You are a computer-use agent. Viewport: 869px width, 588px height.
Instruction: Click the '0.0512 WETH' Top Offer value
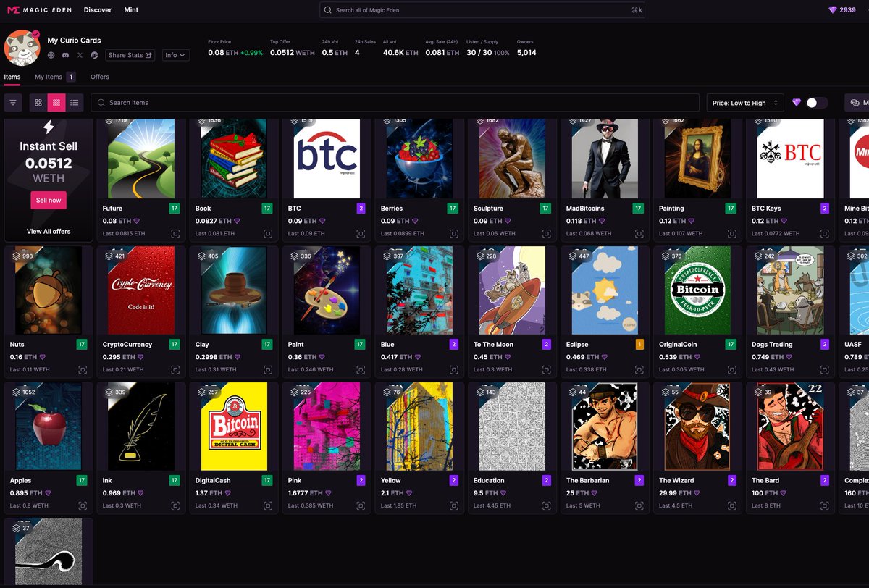click(x=293, y=52)
